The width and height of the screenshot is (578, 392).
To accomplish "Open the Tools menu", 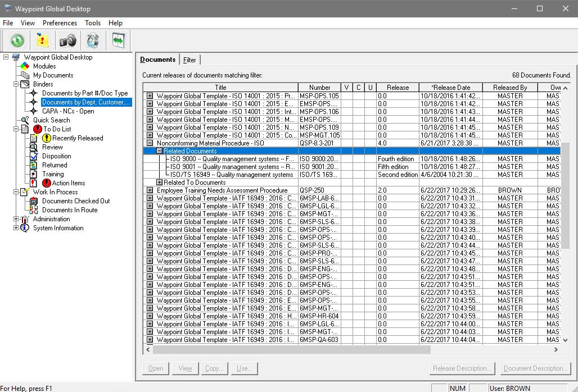I will click(x=93, y=23).
